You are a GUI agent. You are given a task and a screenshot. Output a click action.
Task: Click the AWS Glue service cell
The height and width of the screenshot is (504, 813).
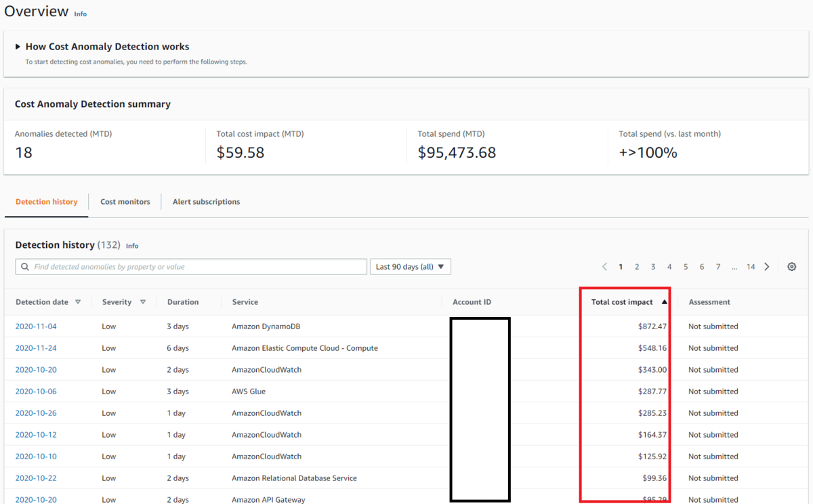pyautogui.click(x=249, y=392)
